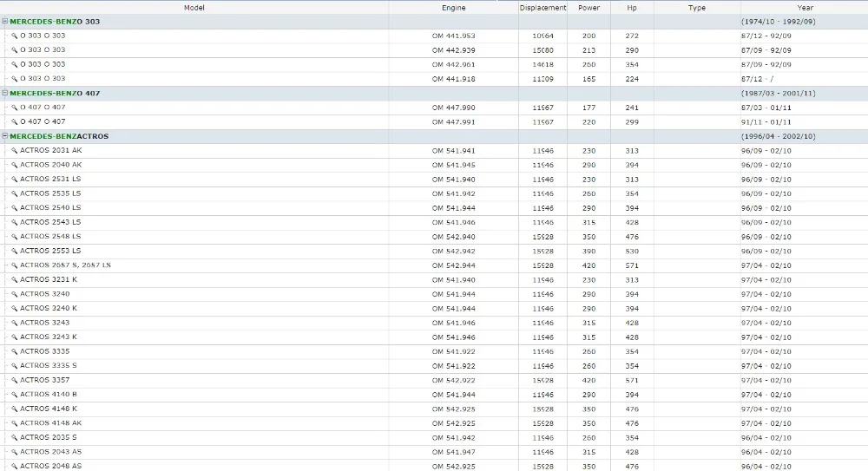Select the MERCEDES-BENZ ACTROS group title
The height and width of the screenshot is (471, 868).
pos(59,136)
